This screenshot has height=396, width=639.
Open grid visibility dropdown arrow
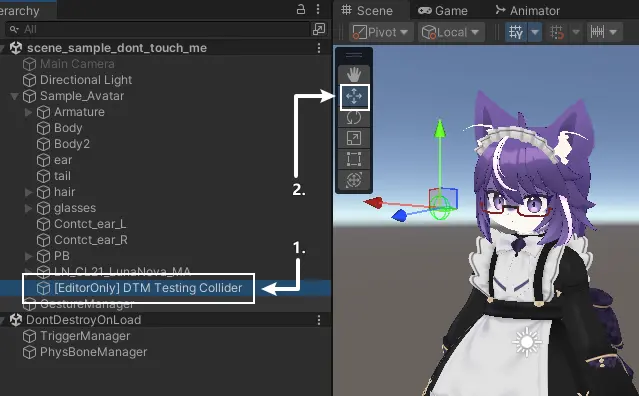click(535, 32)
